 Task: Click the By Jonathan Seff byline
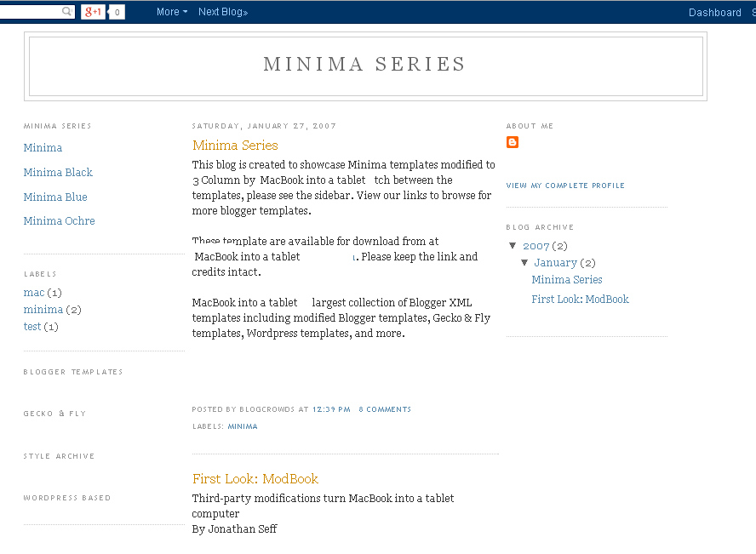tap(234, 529)
